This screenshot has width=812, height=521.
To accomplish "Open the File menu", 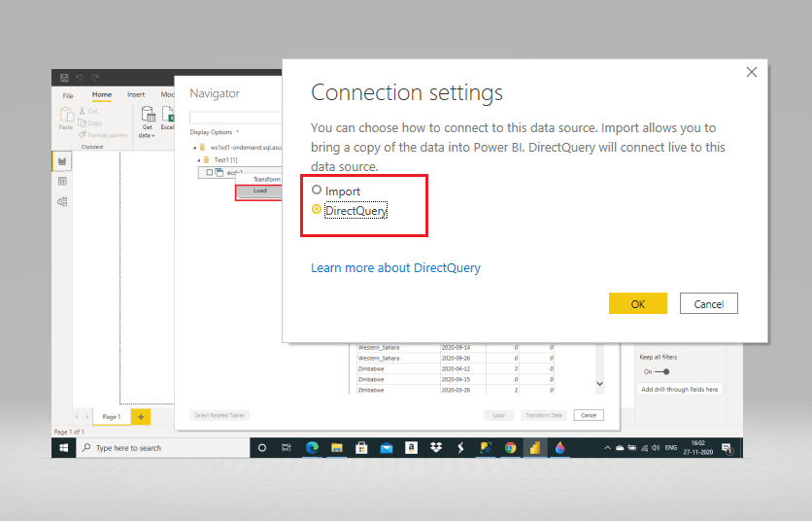I will [68, 95].
